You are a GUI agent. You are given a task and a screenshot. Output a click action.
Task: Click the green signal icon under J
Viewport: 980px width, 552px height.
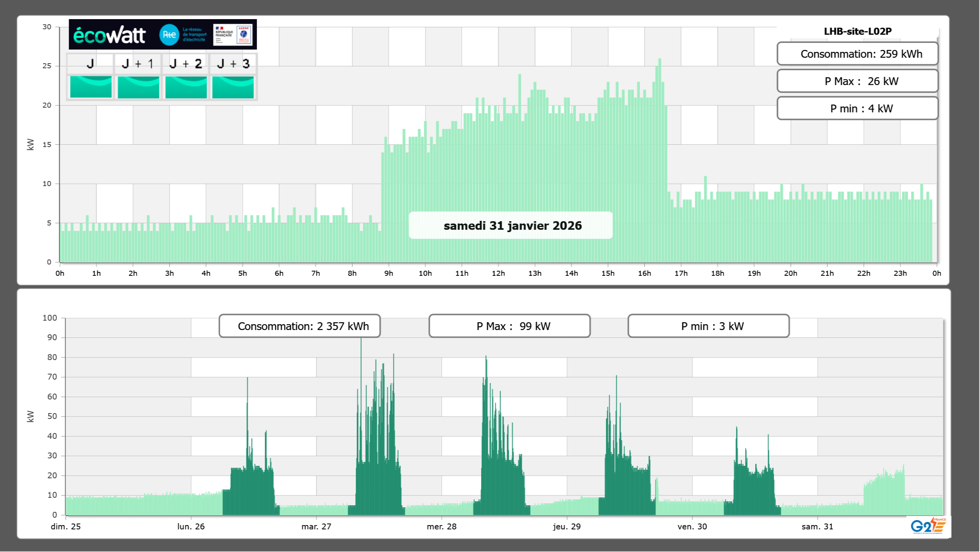coord(91,87)
